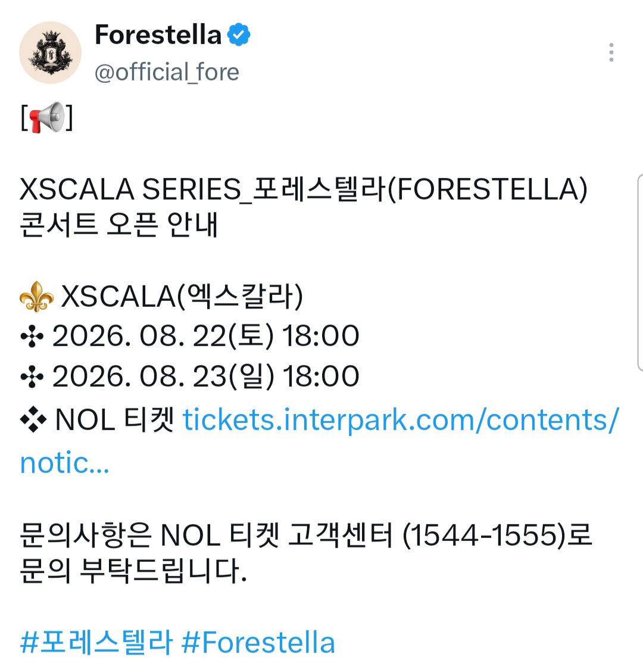Click the scrollbar at the right edge

click(640, 272)
